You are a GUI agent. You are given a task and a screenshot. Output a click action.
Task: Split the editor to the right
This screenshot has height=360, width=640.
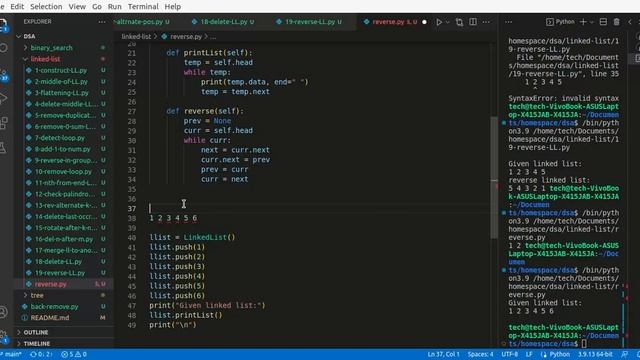click(473, 22)
